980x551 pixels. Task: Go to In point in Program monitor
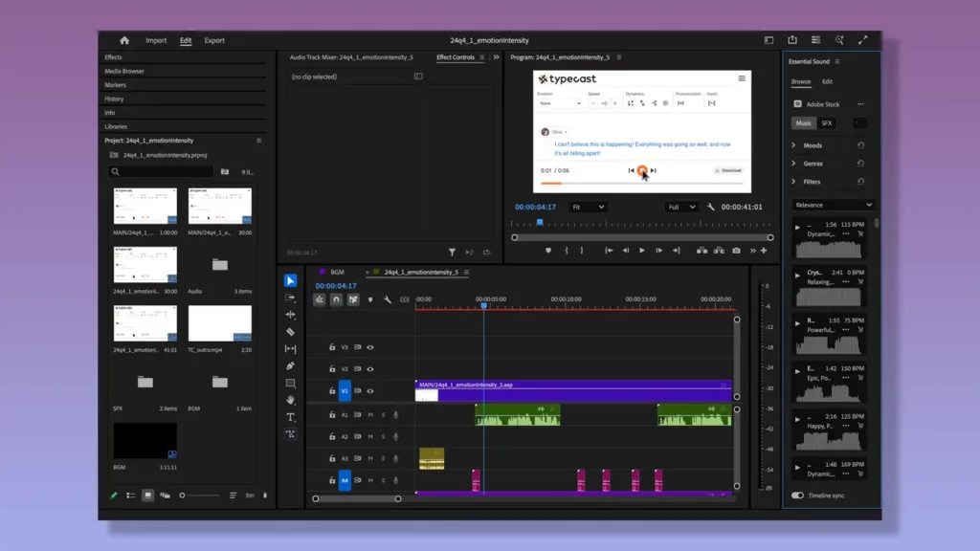(x=608, y=251)
